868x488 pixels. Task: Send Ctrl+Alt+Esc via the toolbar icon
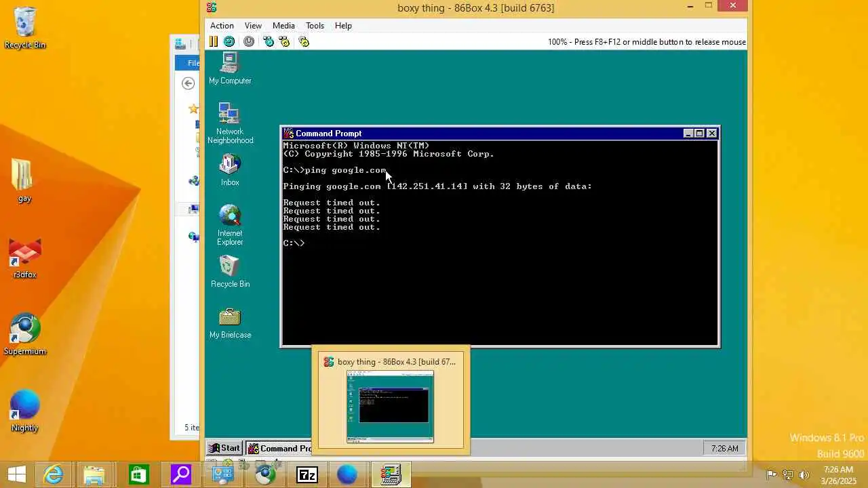tap(284, 41)
